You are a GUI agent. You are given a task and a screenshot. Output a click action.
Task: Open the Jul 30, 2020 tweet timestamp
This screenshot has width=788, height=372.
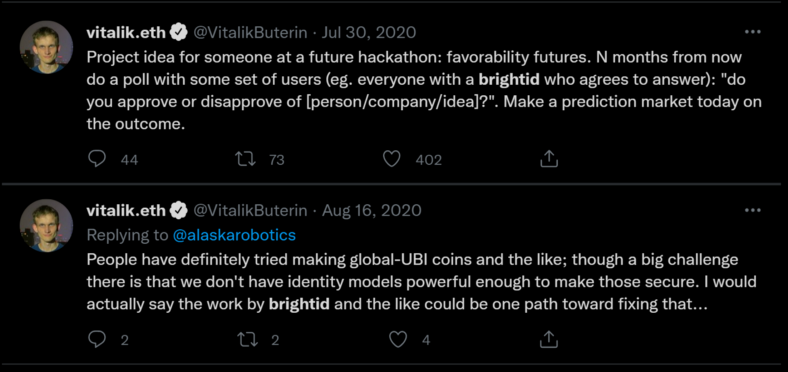[x=369, y=33]
